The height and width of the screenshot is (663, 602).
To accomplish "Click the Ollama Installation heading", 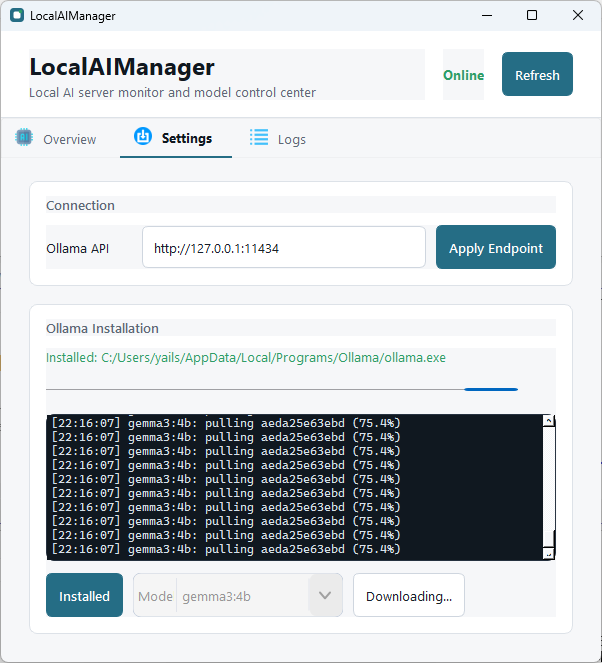I will tap(102, 329).
